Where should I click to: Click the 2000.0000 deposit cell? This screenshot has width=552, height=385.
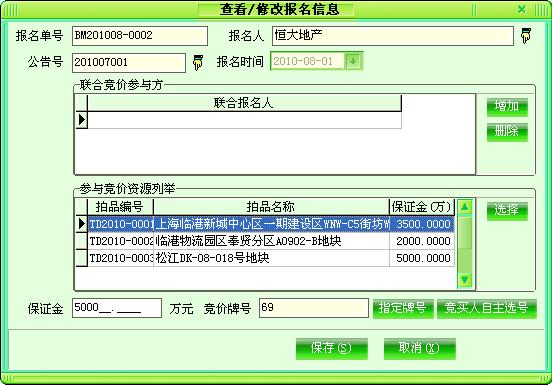422,241
